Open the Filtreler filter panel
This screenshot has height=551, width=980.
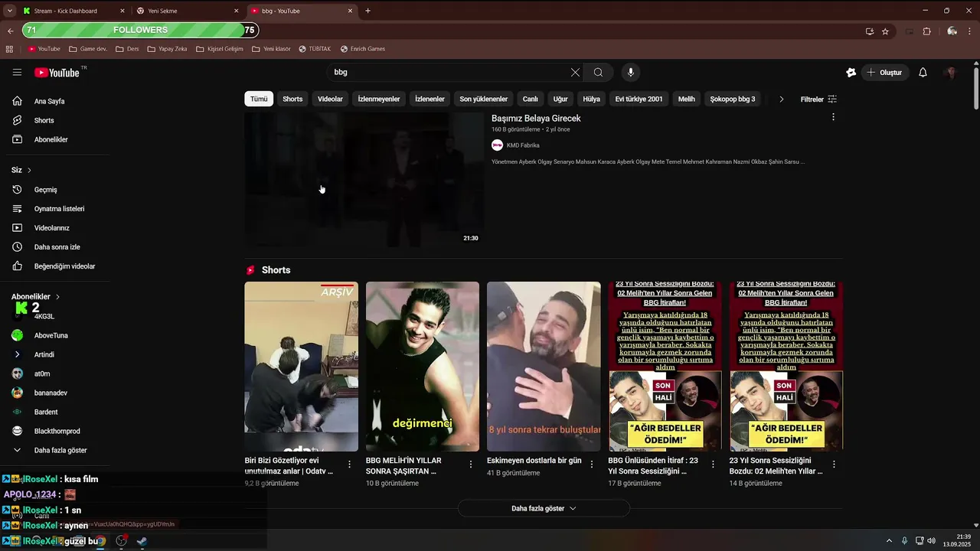pos(818,99)
